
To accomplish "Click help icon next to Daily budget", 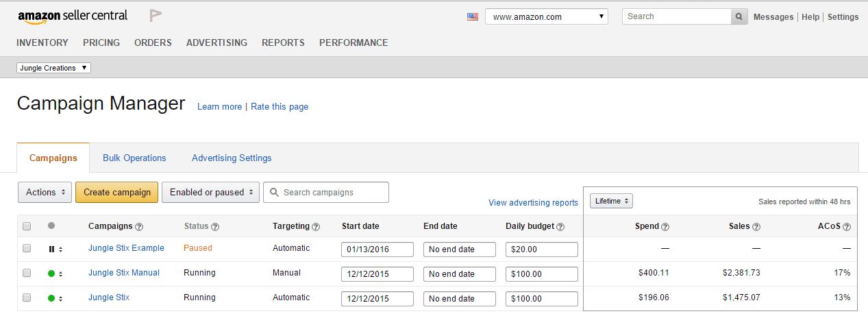I will pos(560,227).
